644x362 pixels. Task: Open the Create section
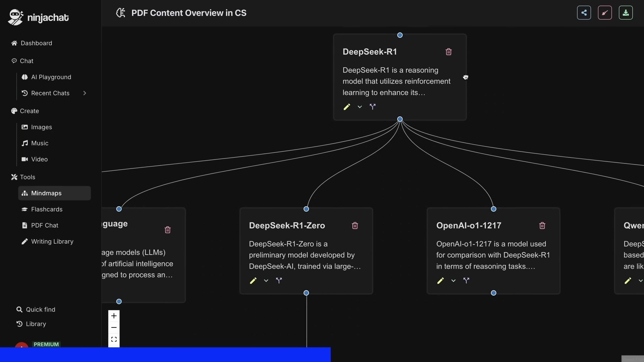tap(25, 111)
